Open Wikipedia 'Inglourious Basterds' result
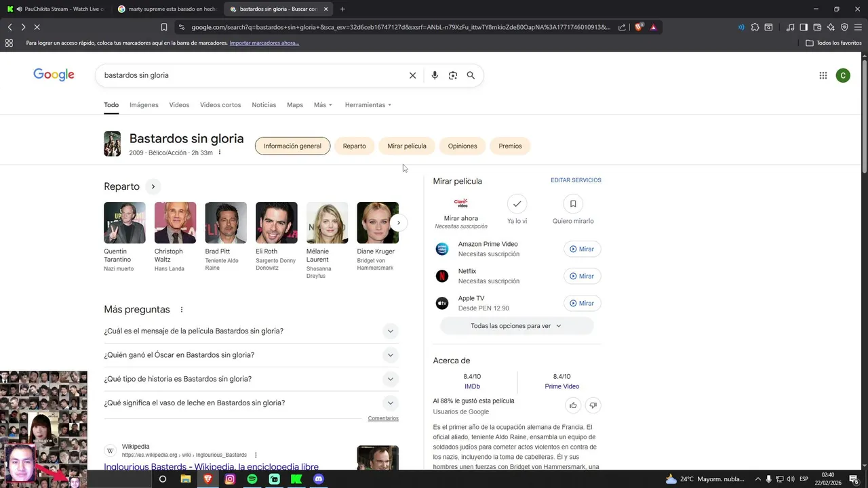The image size is (868, 488). click(x=211, y=466)
